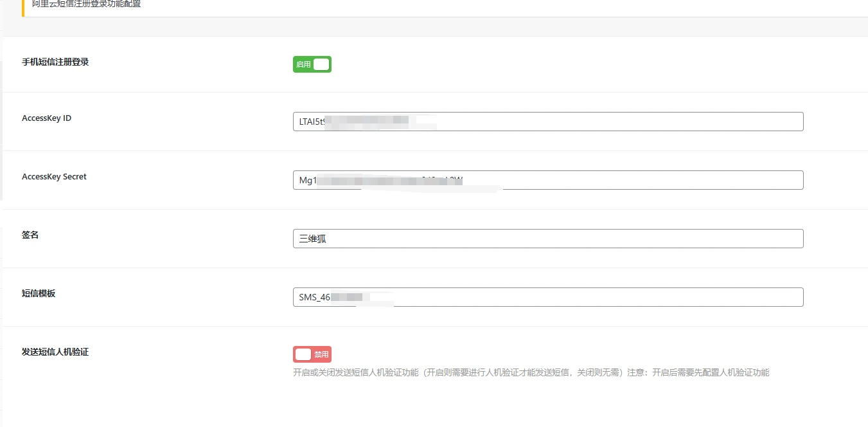Click the 三维狐 text in the signature field
The width and height of the screenshot is (868, 427).
(x=313, y=239)
